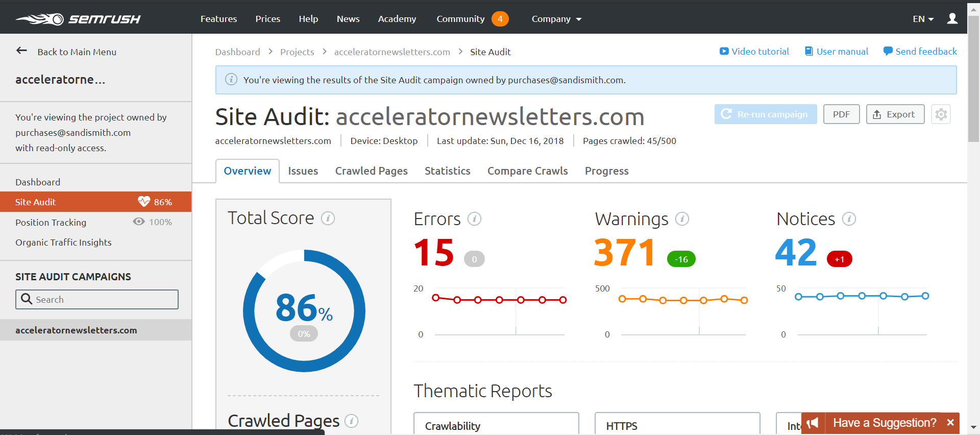This screenshot has width=980, height=435.
Task: Open the HTTPS thematic report
Action: pyautogui.click(x=677, y=423)
